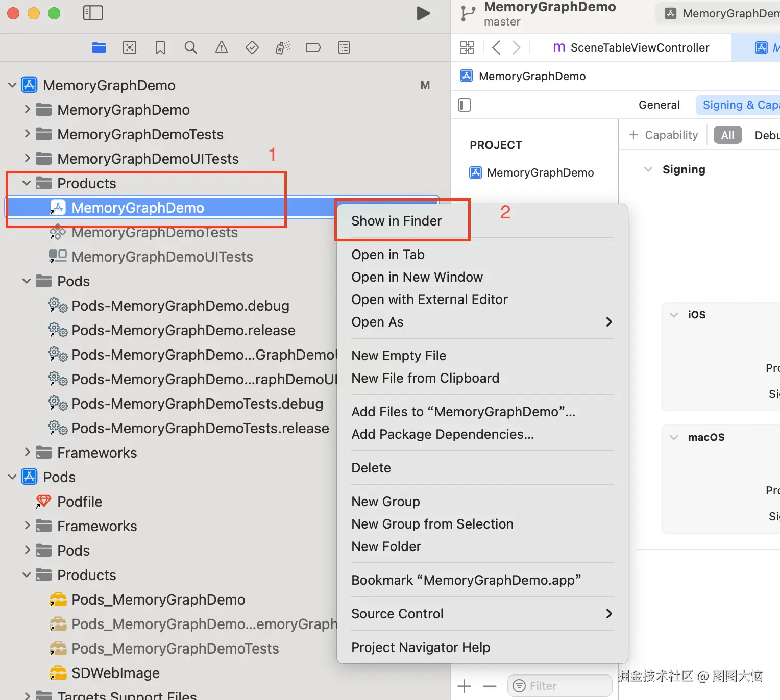Open the Source Control submenu
The image size is (780, 700).
tap(482, 614)
